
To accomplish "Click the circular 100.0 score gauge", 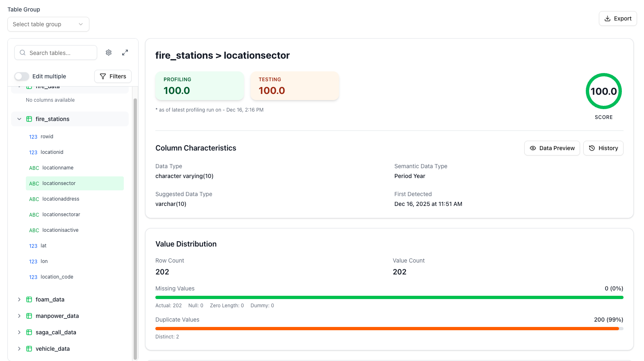I will coord(603,91).
